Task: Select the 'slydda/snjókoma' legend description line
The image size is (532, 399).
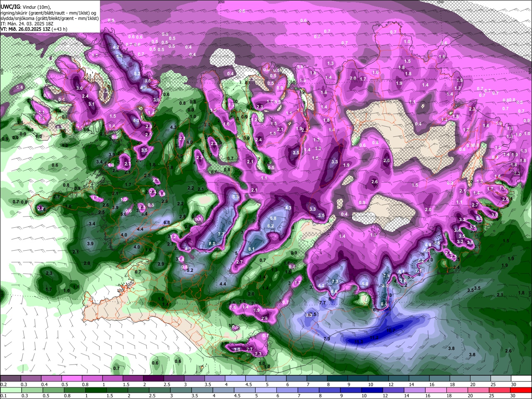Action: coord(49,18)
